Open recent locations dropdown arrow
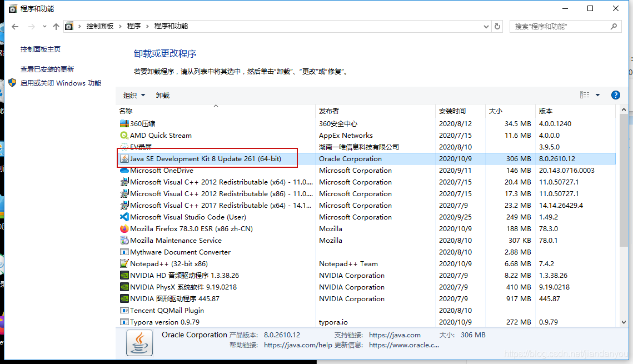 pos(44,27)
